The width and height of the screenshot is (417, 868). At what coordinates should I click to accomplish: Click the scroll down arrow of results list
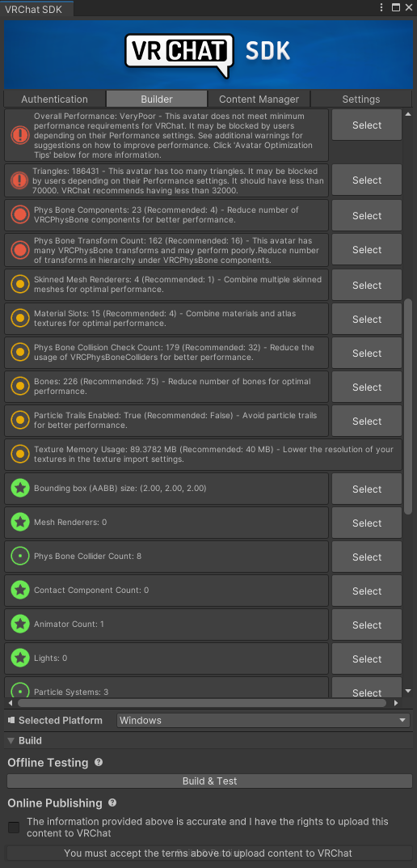408,691
